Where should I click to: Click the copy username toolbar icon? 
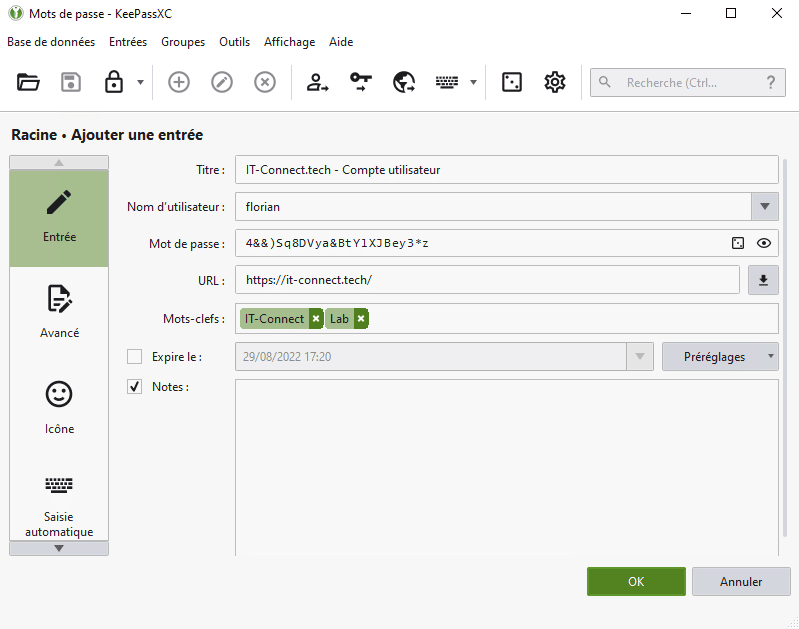pos(318,83)
